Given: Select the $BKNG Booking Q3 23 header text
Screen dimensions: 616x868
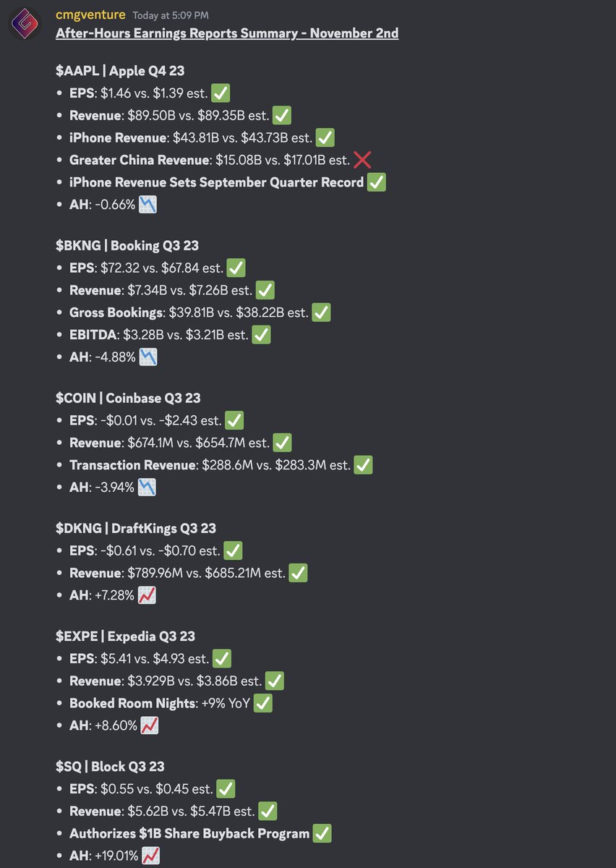Looking at the screenshot, I should 128,245.
